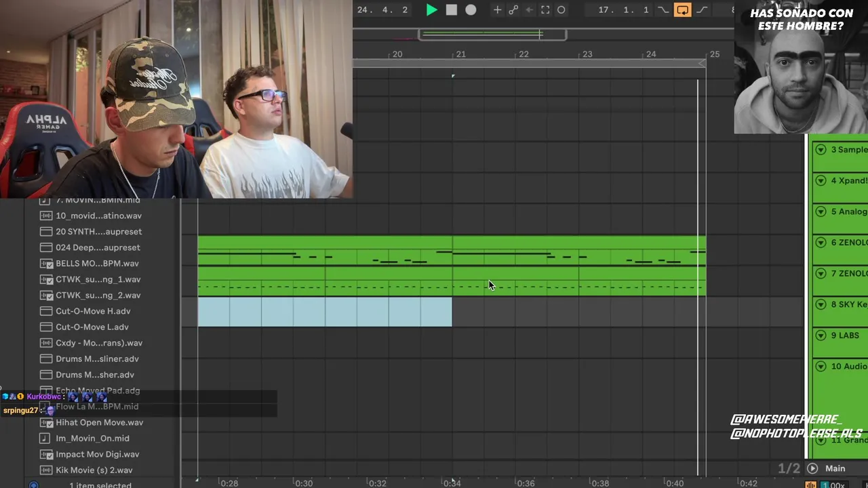Click 0:40 on the time ruler

(x=674, y=483)
